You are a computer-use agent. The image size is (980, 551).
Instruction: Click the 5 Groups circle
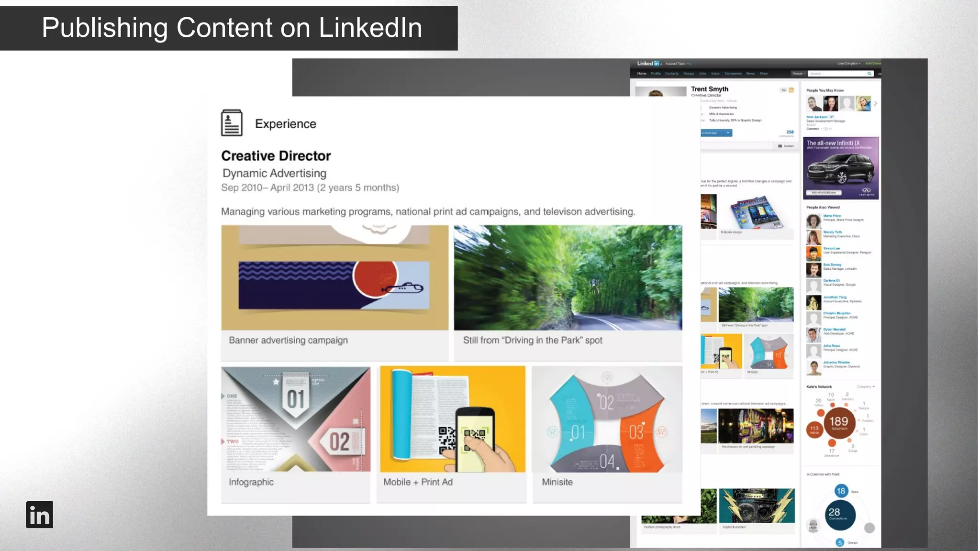tap(840, 542)
